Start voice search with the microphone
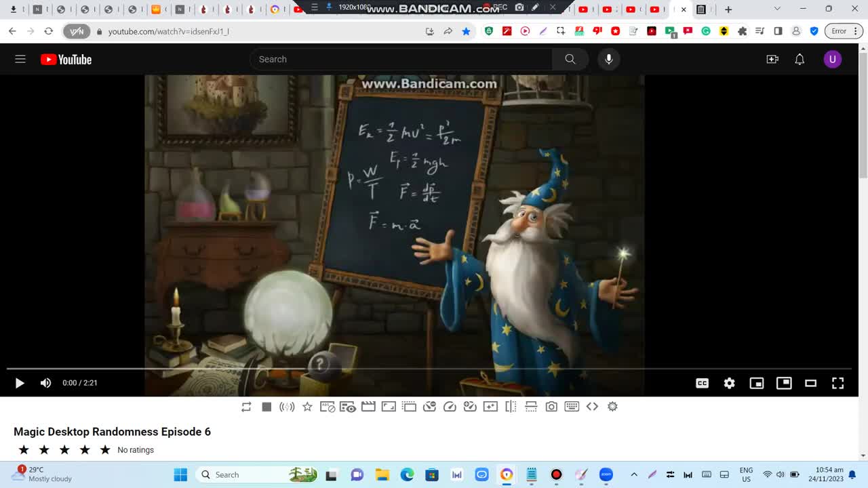Image resolution: width=868 pixels, height=488 pixels. tap(609, 59)
